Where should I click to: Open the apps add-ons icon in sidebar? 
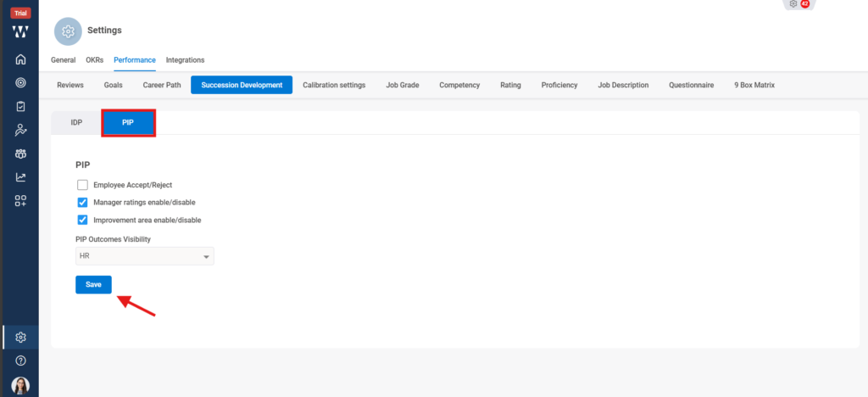(20, 201)
